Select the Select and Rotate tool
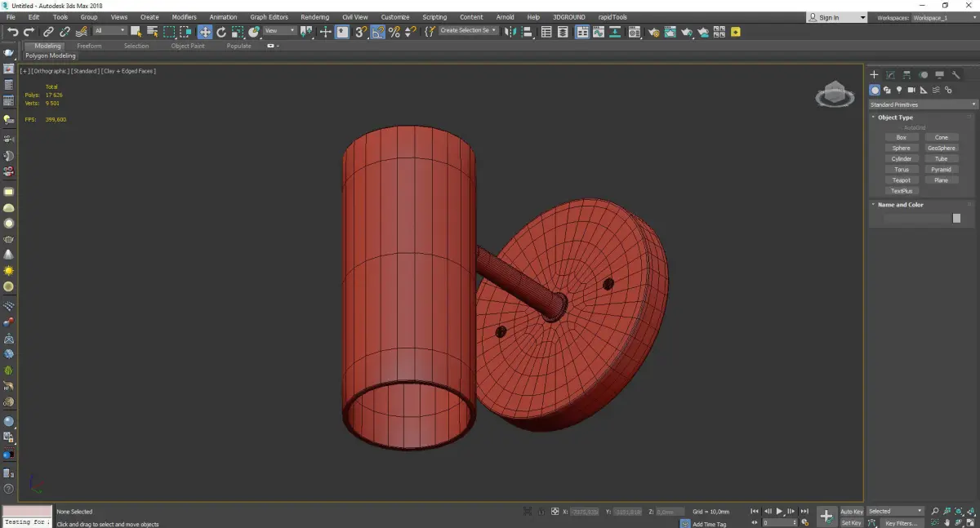The image size is (980, 528). click(x=221, y=32)
